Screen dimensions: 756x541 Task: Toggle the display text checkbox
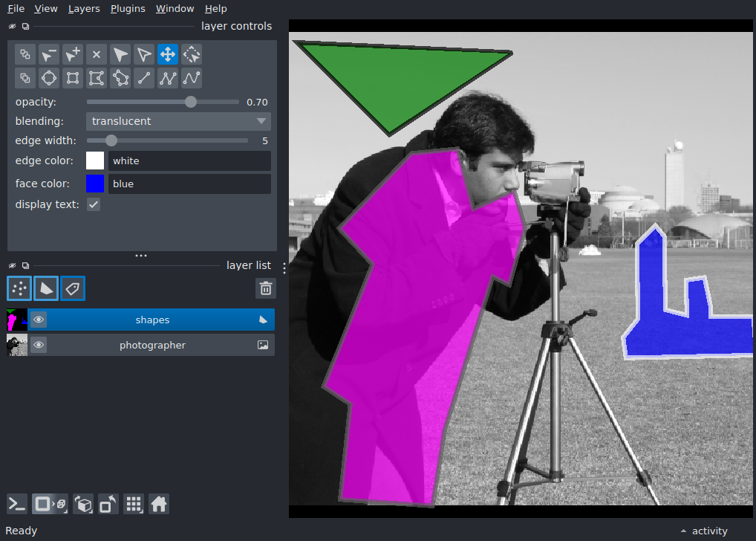94,204
